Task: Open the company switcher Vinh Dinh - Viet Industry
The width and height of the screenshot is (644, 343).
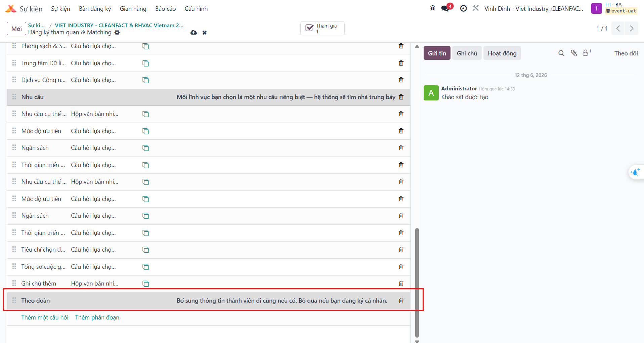Action: pos(533,9)
